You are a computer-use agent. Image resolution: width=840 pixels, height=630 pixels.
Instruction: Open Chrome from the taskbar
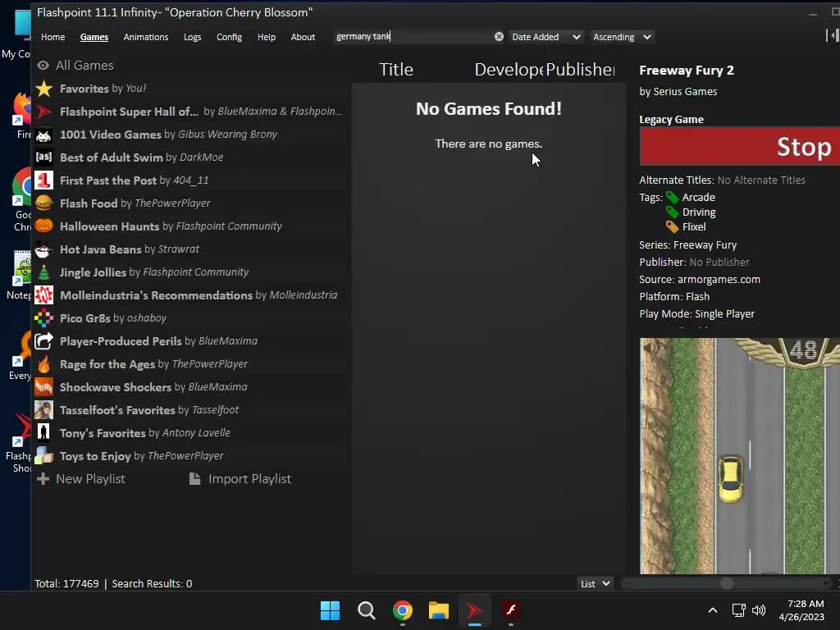(x=402, y=610)
